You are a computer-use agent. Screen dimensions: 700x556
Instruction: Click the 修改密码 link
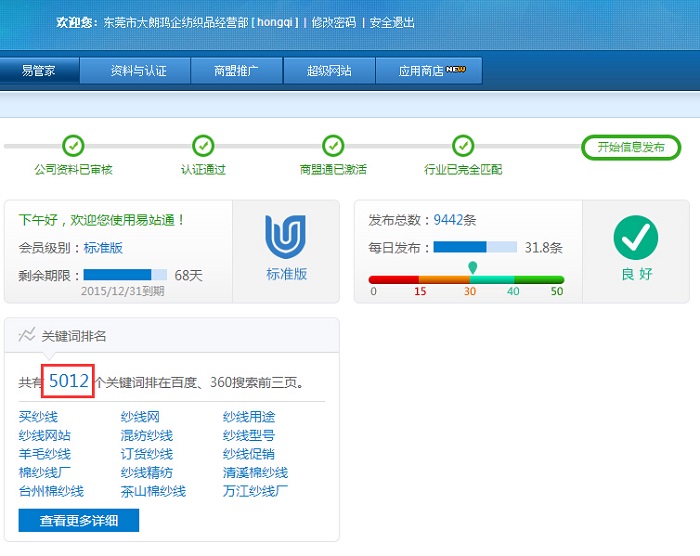(x=334, y=22)
